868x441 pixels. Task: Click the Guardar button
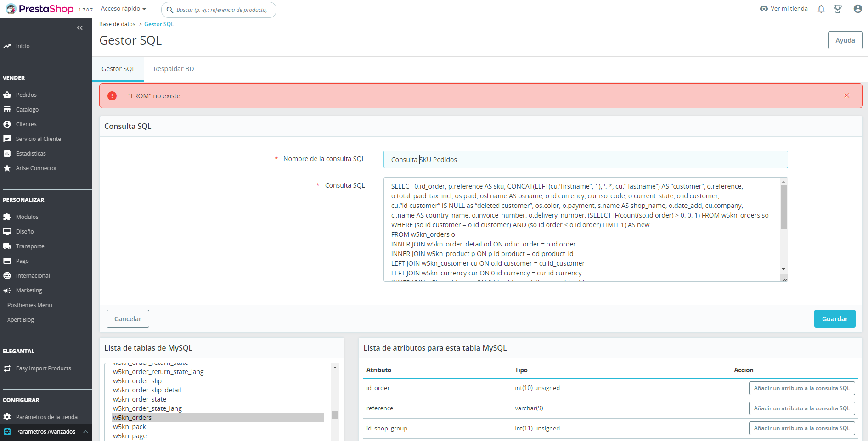click(834, 319)
